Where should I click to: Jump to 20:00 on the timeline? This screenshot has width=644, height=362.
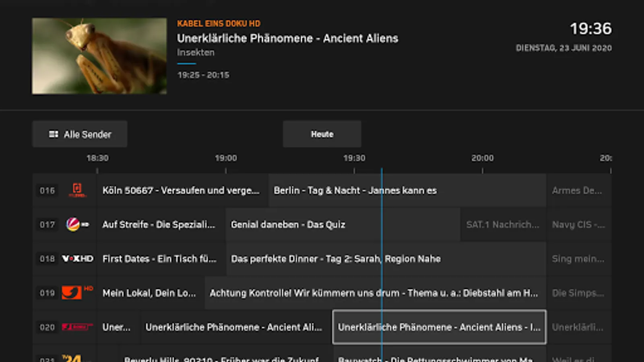tap(483, 158)
